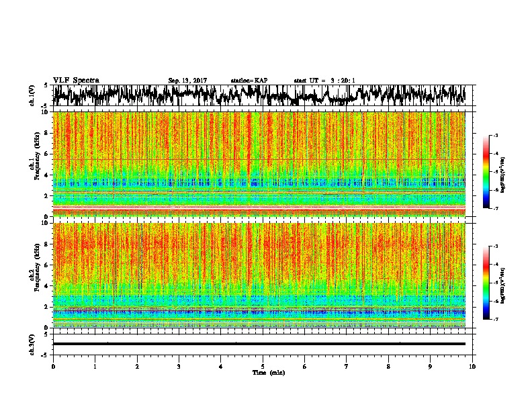Click the time axis tick label '4'
Viewport: 532px width, 411px height.
pos(221,367)
